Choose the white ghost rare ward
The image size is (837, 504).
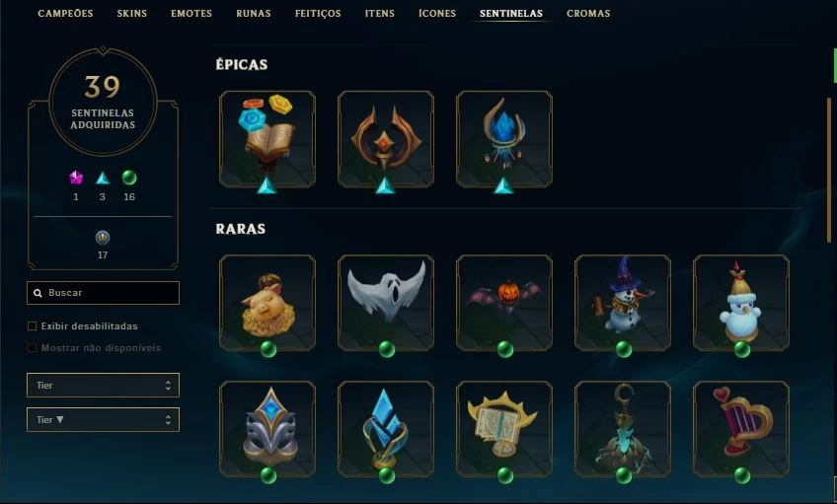coord(386,303)
